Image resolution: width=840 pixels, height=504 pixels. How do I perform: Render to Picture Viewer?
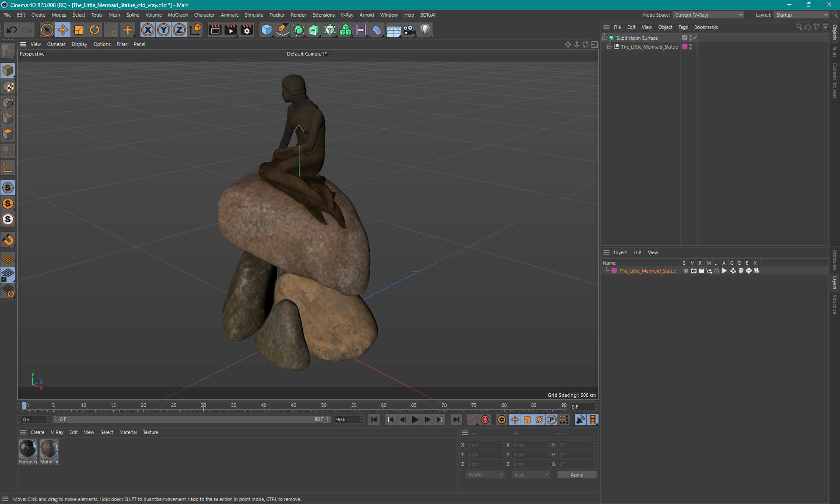pos(231,30)
